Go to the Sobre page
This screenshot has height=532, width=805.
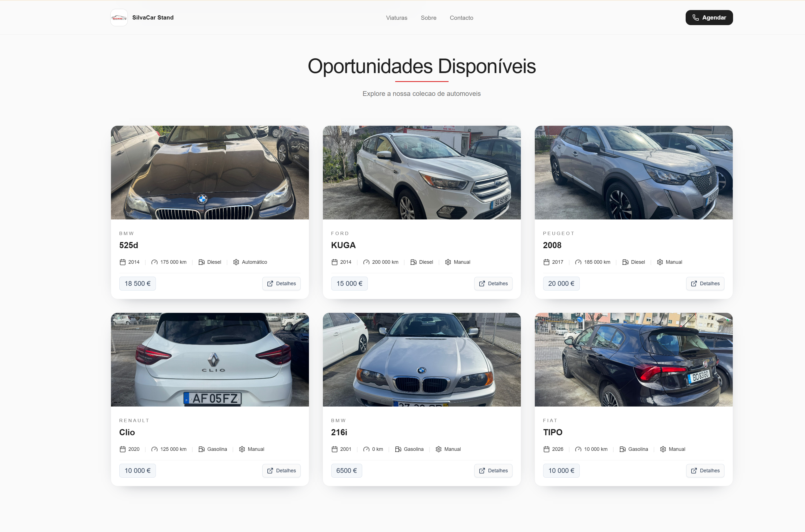point(429,18)
